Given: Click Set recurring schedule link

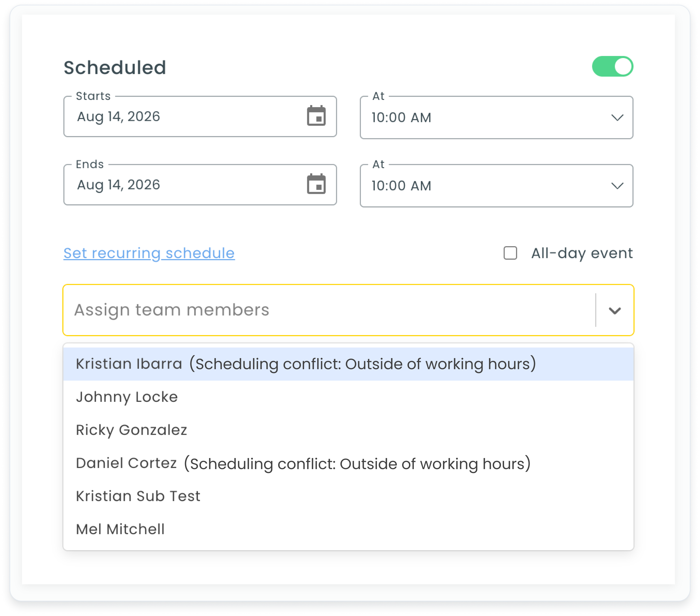Looking at the screenshot, I should (x=149, y=253).
